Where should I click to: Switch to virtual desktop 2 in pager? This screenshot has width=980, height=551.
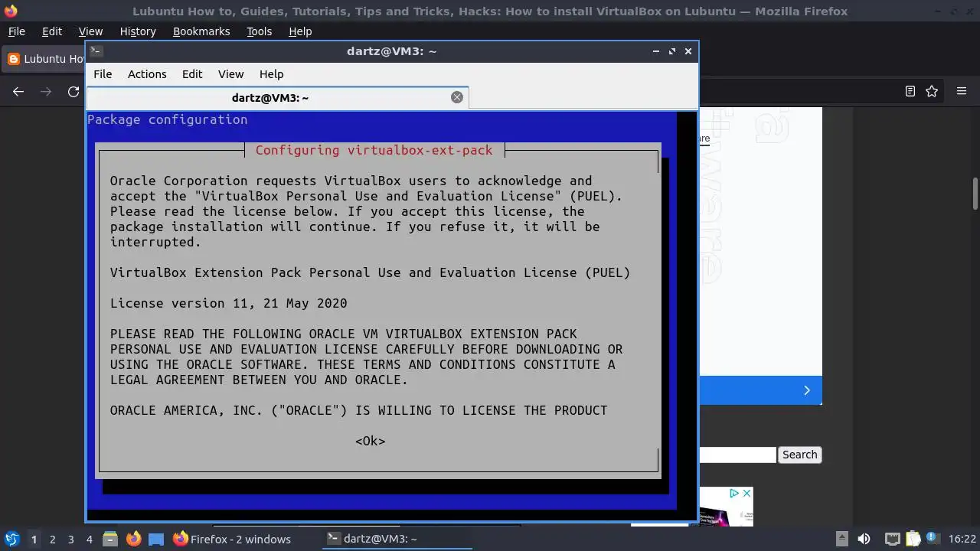(52, 539)
